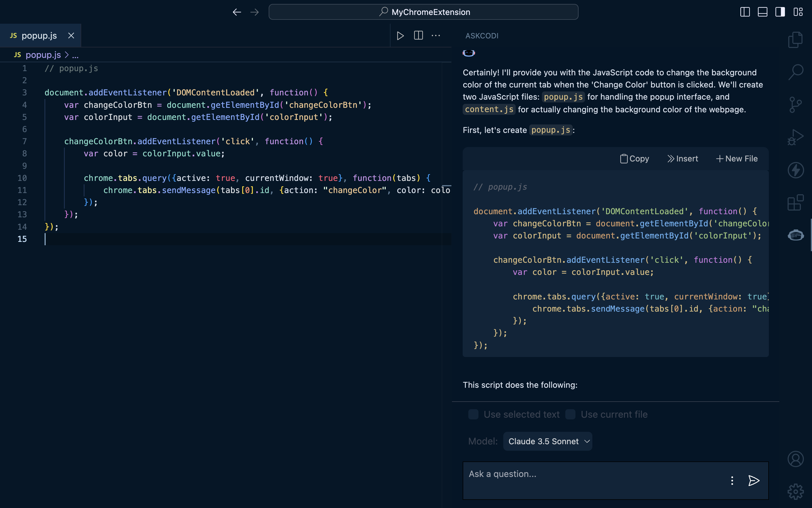Go forward with the navigation arrow
The image size is (812, 508).
click(255, 12)
